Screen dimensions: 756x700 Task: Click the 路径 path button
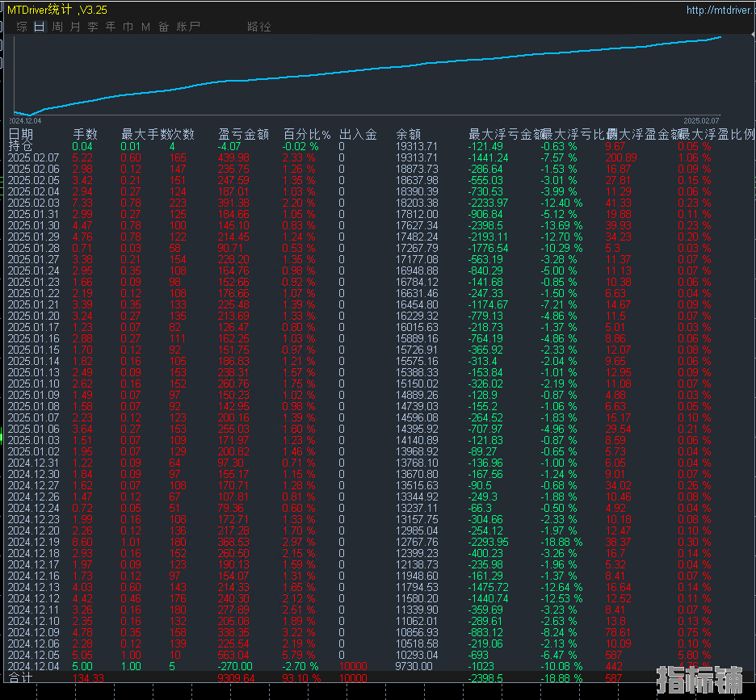[259, 27]
